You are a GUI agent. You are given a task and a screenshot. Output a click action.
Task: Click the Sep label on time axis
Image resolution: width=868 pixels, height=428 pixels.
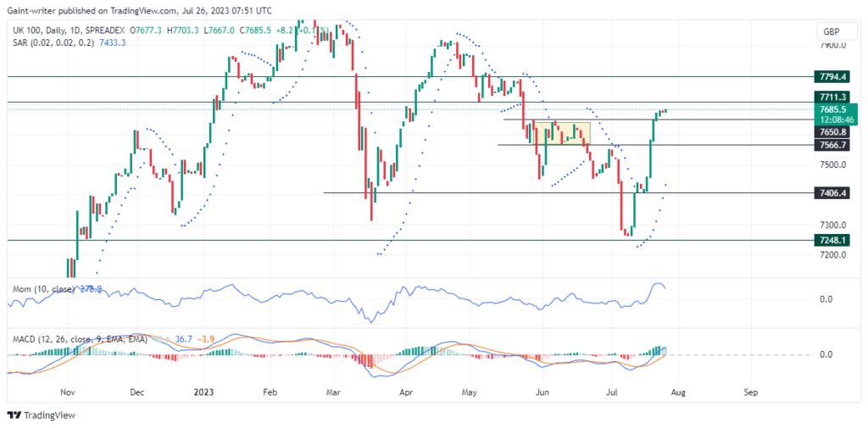[750, 392]
